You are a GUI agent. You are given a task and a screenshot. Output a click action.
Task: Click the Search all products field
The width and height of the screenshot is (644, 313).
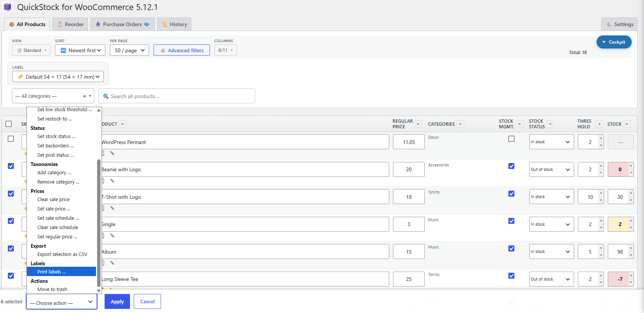[x=176, y=96]
